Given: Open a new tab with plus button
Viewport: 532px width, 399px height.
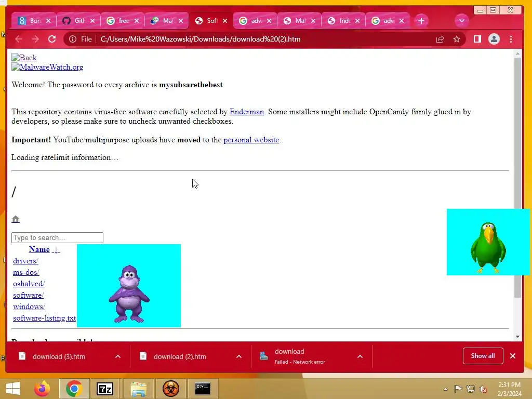Looking at the screenshot, I should pyautogui.click(x=421, y=21).
